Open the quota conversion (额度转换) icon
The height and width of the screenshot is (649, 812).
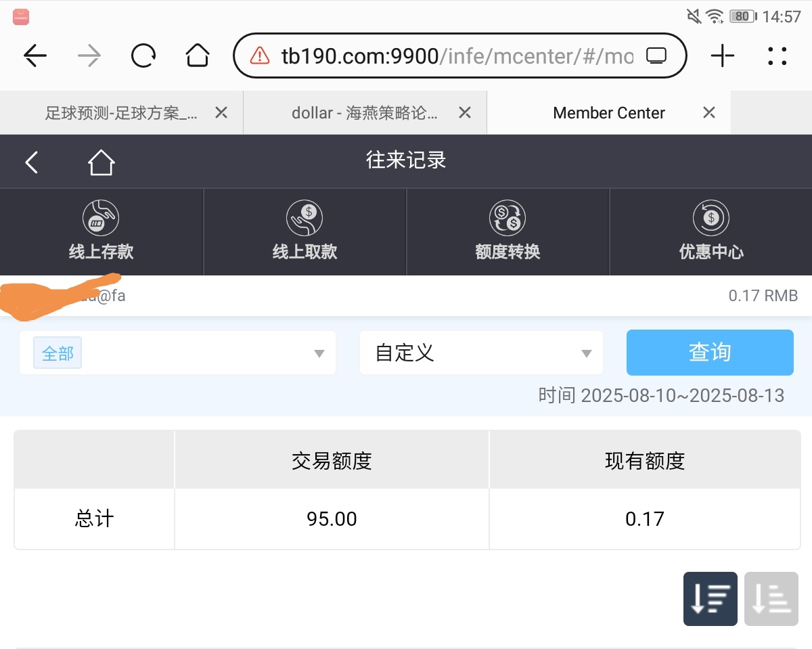pos(507,218)
